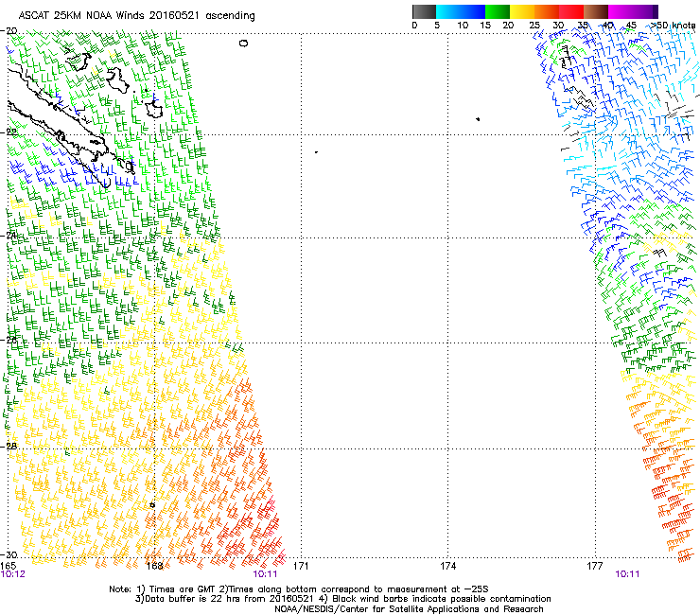Click the "10:11" time beside the 177 label

[627, 574]
